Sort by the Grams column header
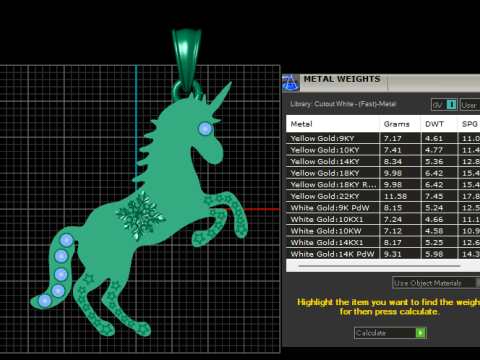This screenshot has width=480, height=360. pyautogui.click(x=400, y=124)
